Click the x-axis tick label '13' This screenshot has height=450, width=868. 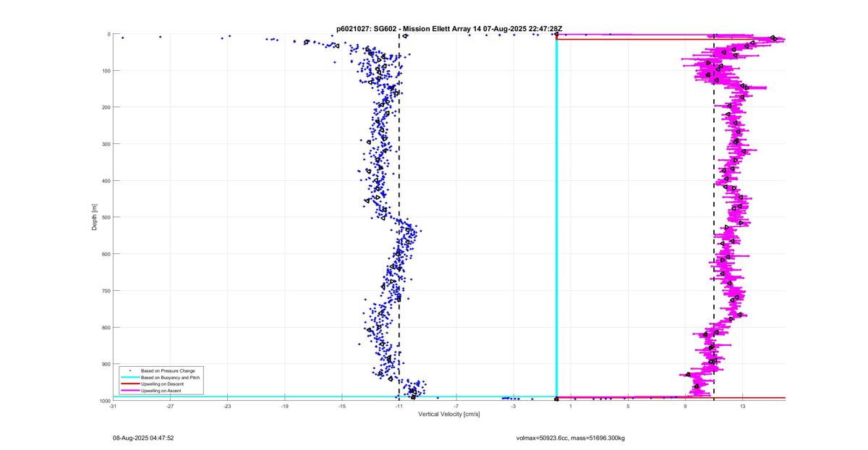pyautogui.click(x=743, y=407)
